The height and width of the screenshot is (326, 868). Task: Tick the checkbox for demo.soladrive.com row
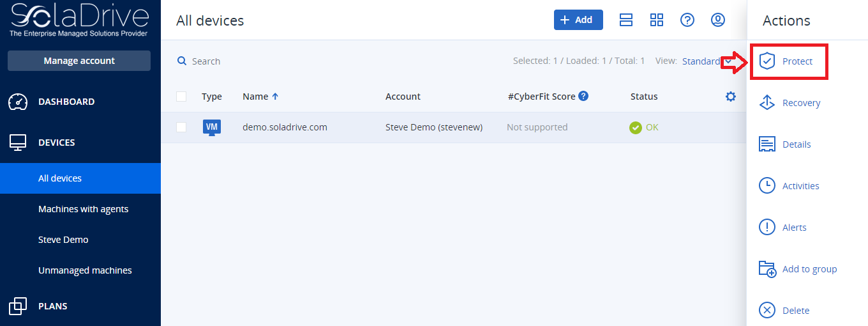181,127
